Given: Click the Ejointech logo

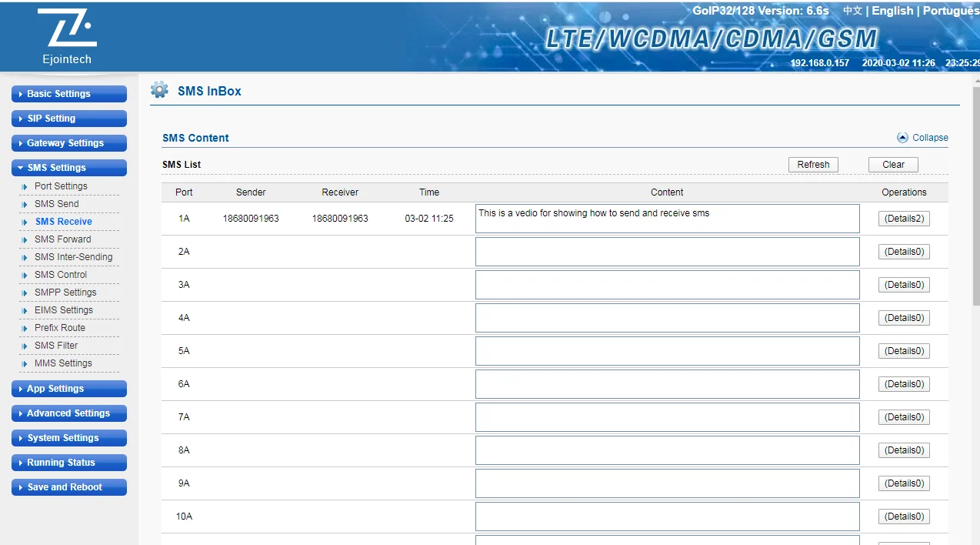Looking at the screenshot, I should coord(67,36).
